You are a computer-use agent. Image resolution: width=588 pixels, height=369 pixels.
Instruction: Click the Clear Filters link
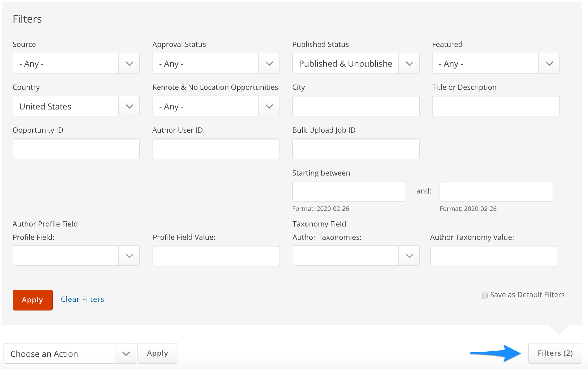pos(82,299)
